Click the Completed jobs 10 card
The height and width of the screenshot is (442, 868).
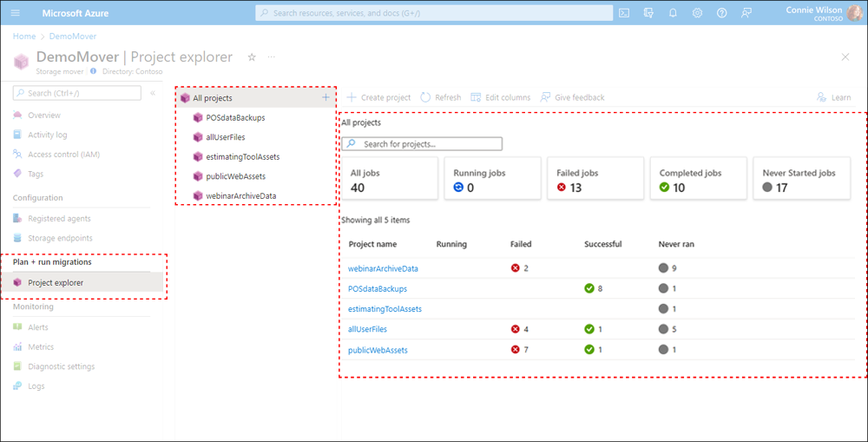tap(699, 178)
